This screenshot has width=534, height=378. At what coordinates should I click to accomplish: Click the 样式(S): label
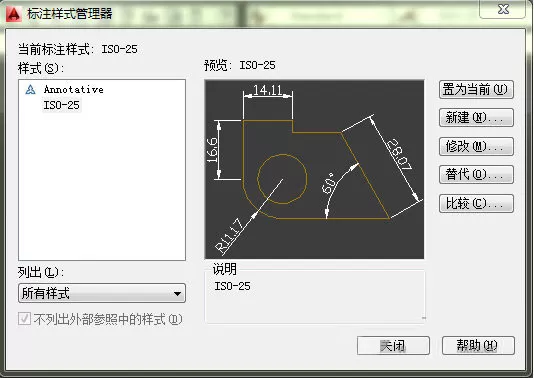click(41, 68)
